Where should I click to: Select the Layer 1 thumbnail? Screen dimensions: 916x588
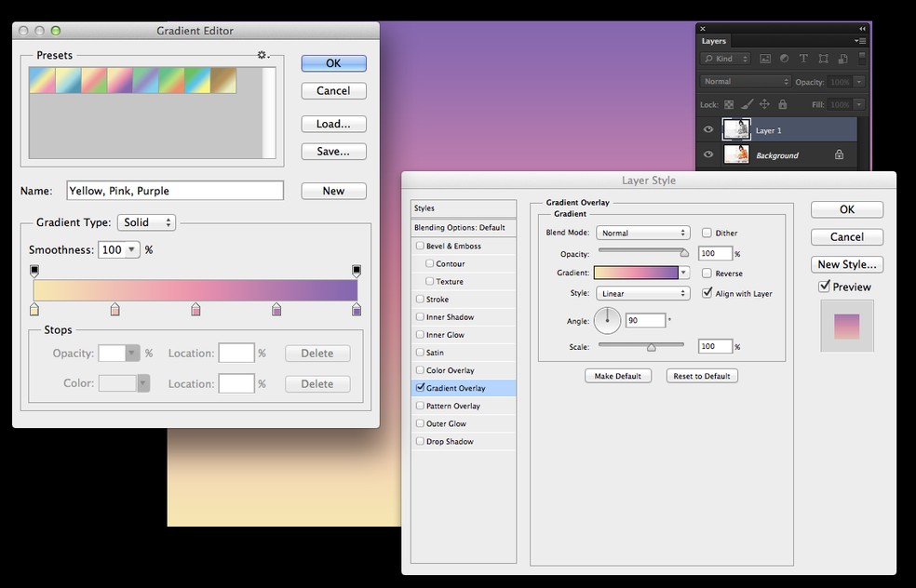coord(736,129)
